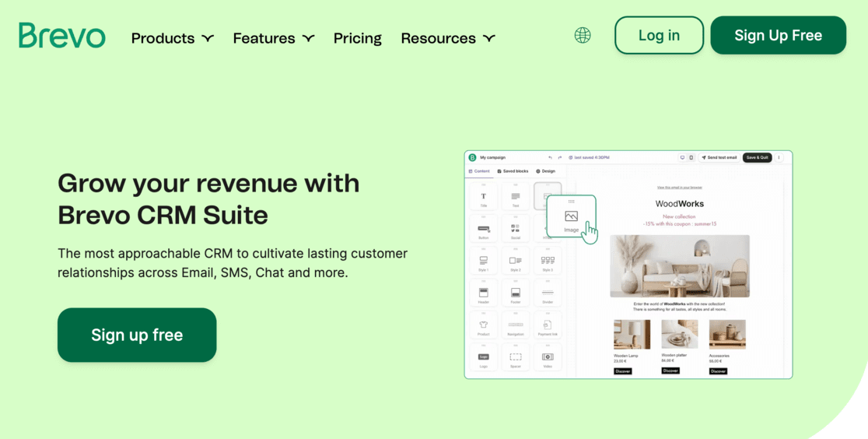Click the undo arrow in editor toolbar
Viewport: 868px width, 439px height.
550,157
